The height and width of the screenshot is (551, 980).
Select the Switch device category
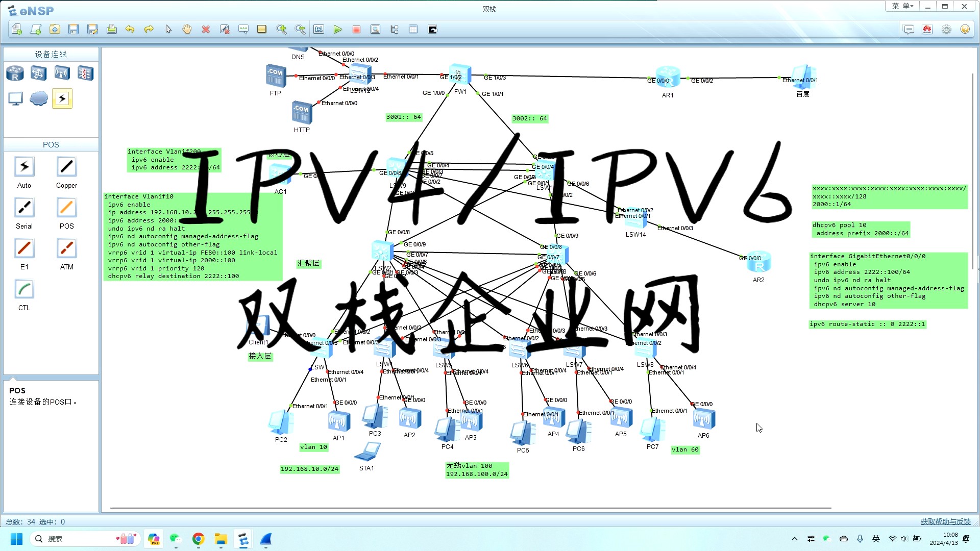tap(38, 73)
